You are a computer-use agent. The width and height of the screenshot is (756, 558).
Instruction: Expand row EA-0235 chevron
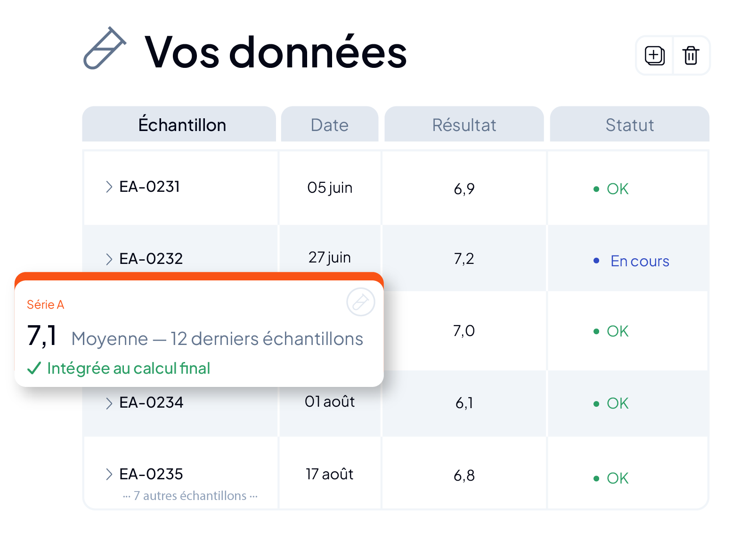point(109,474)
